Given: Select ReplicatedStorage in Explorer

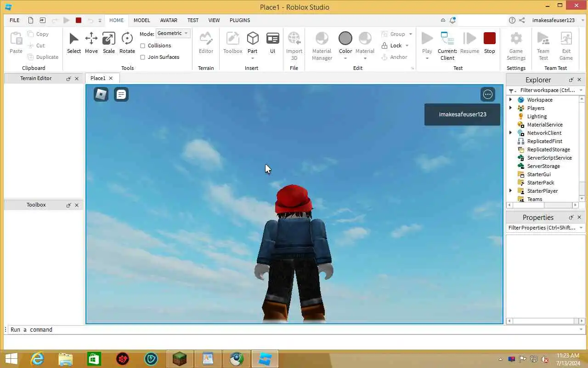Looking at the screenshot, I should (x=548, y=149).
